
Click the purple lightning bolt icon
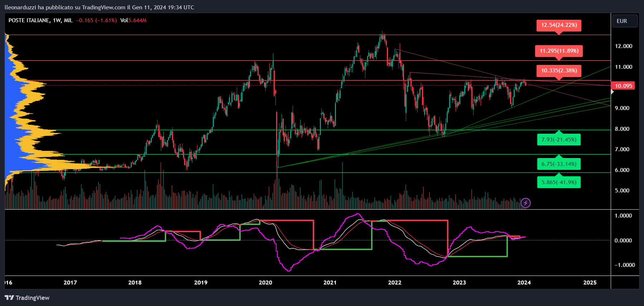pos(525,203)
